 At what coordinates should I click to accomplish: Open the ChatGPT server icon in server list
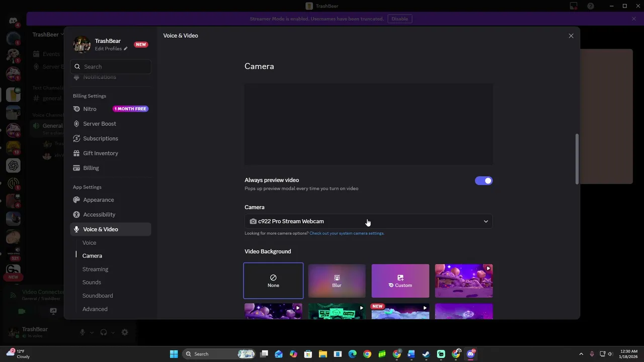tap(13, 165)
